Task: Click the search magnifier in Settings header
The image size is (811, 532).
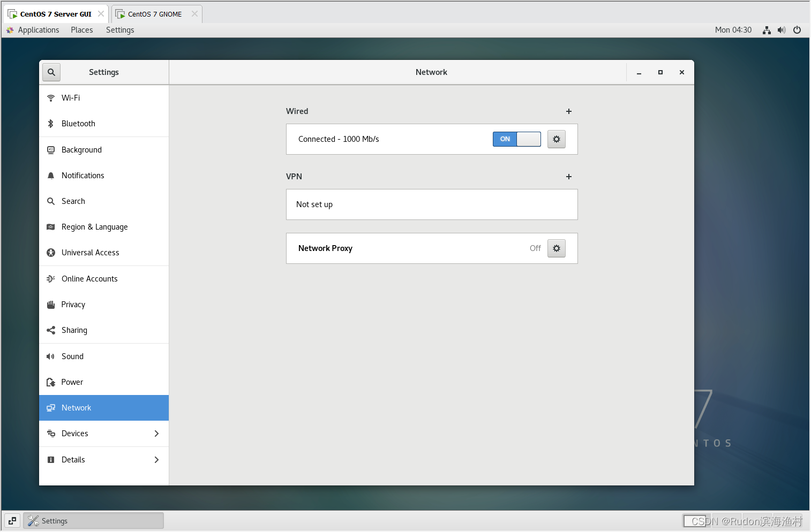Action: click(x=51, y=72)
